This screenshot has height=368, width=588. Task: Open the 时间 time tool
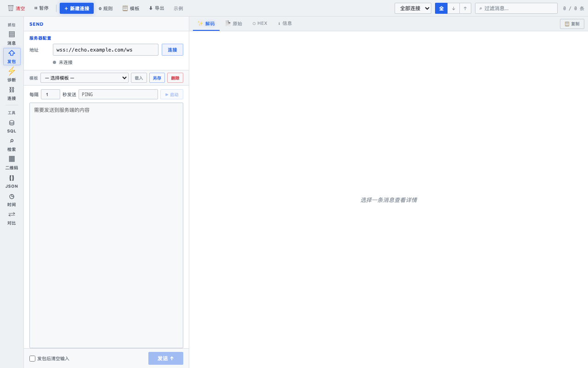[x=11, y=200]
